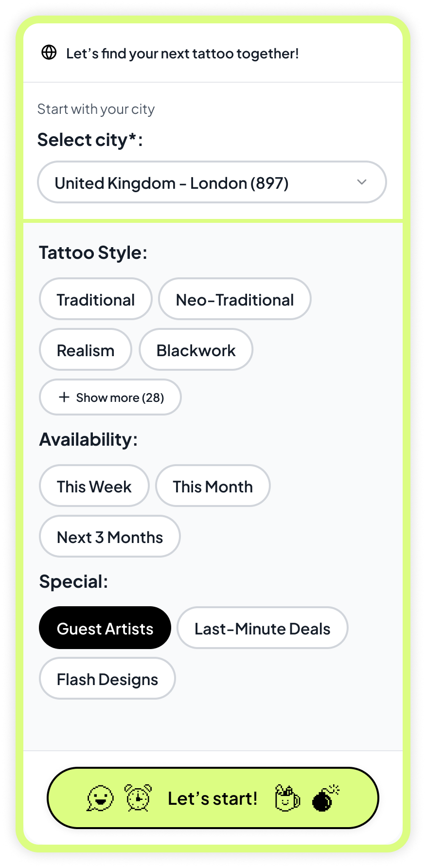Viewport: 426px width, 868px height.
Task: Open the city dropdown chevron
Action: pyautogui.click(x=361, y=182)
